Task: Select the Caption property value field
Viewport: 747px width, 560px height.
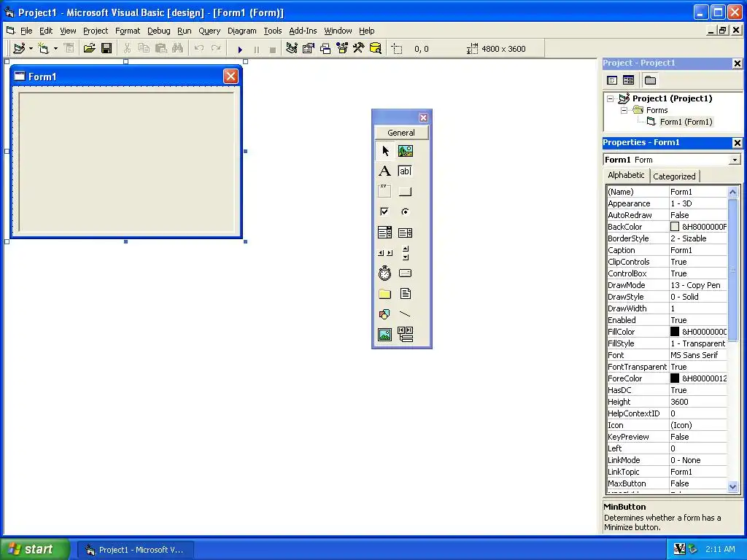Action: (x=698, y=250)
